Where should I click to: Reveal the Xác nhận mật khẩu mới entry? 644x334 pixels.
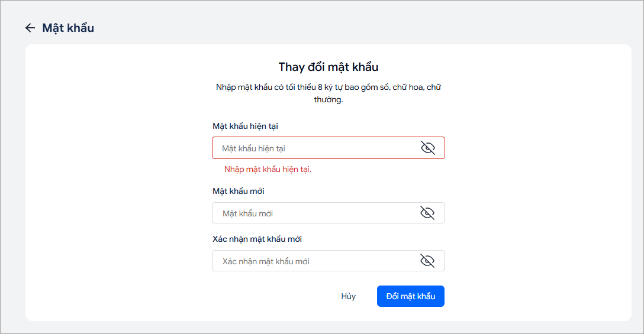(427, 261)
